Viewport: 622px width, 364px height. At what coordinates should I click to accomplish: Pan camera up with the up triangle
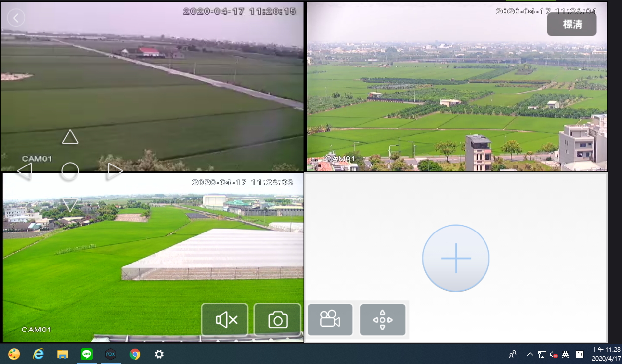70,137
